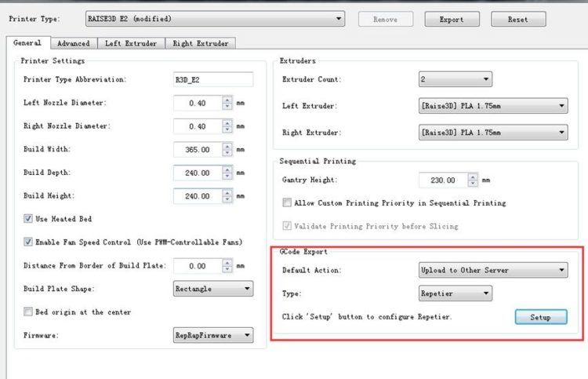This screenshot has width=588, height=379.
Task: Toggle Validate Printing Priority before Slicing
Action: pyautogui.click(x=287, y=226)
